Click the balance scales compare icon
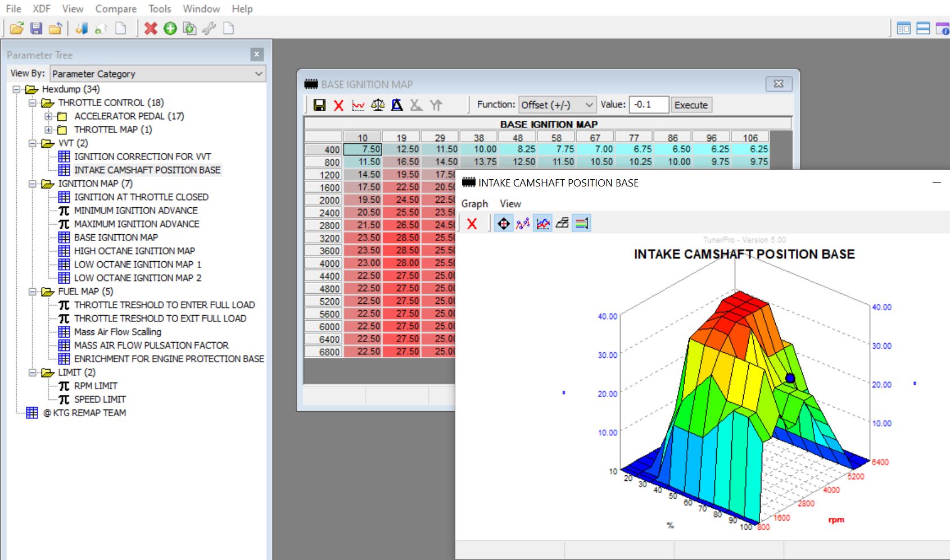950x560 pixels. coord(378,105)
